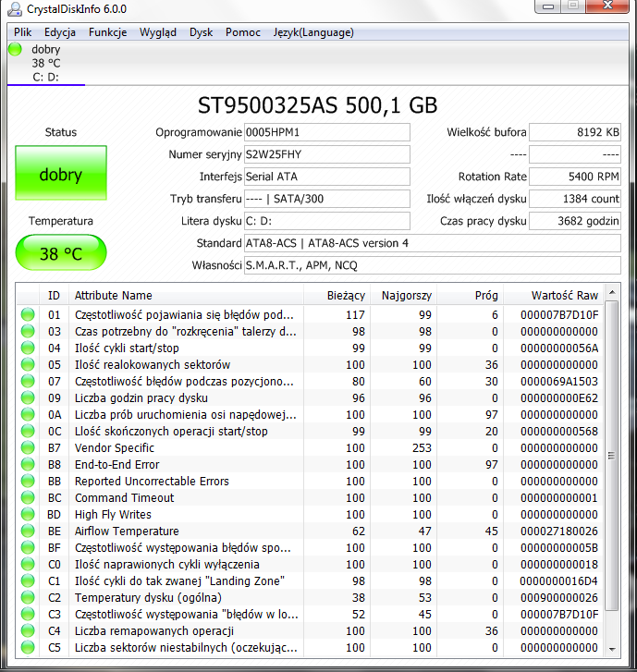Click the Najgorszy column header
The width and height of the screenshot is (637, 672).
tap(403, 295)
